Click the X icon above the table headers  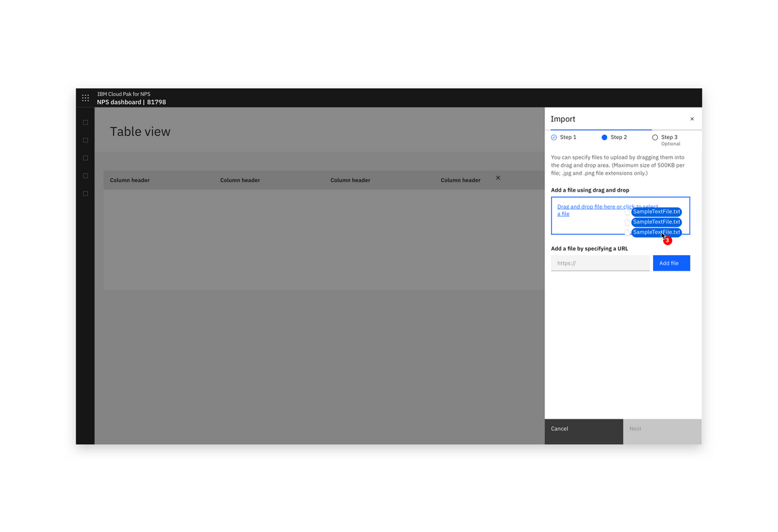[x=498, y=178]
